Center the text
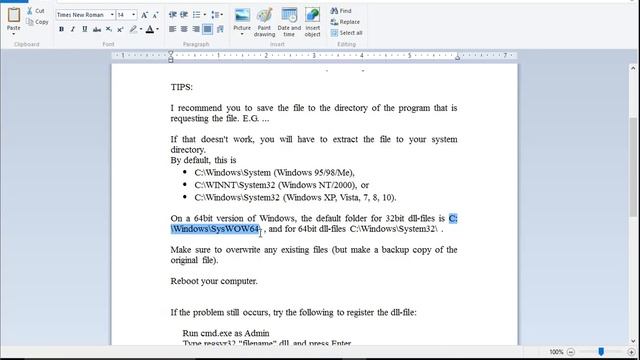This screenshot has width=640, height=360. (x=184, y=29)
